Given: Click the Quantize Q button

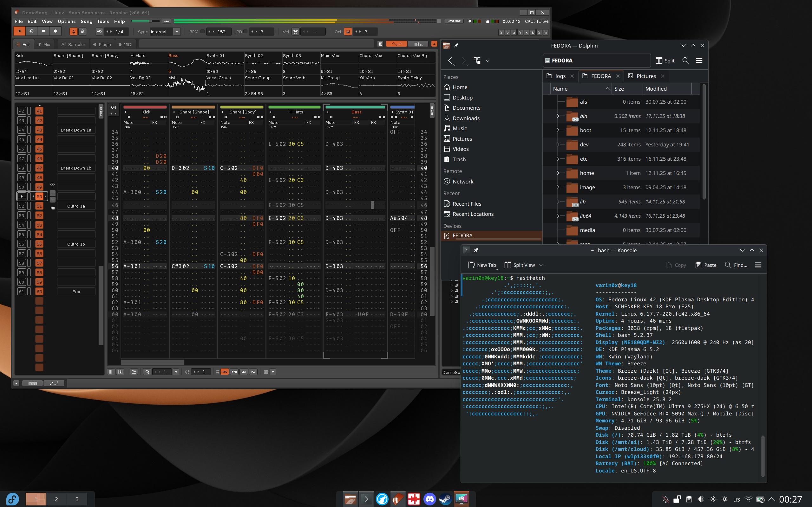Looking at the screenshot, I should pyautogui.click(x=147, y=371).
